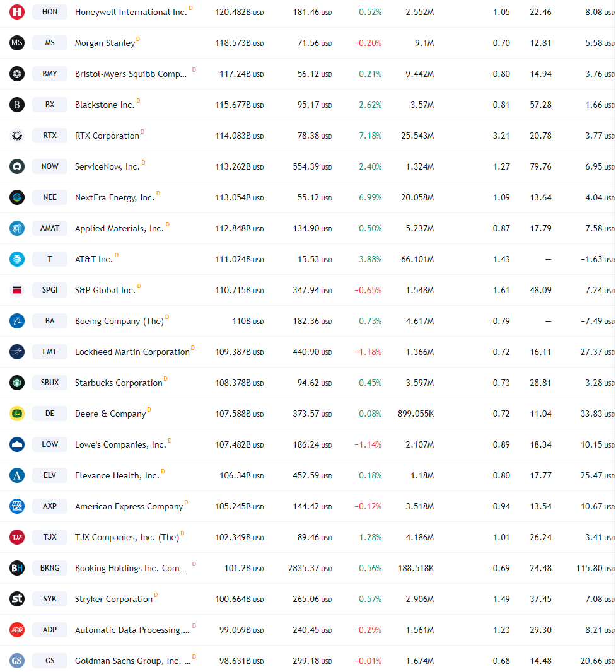Open the NOW ticker badge
The image size is (616, 672).
[50, 166]
